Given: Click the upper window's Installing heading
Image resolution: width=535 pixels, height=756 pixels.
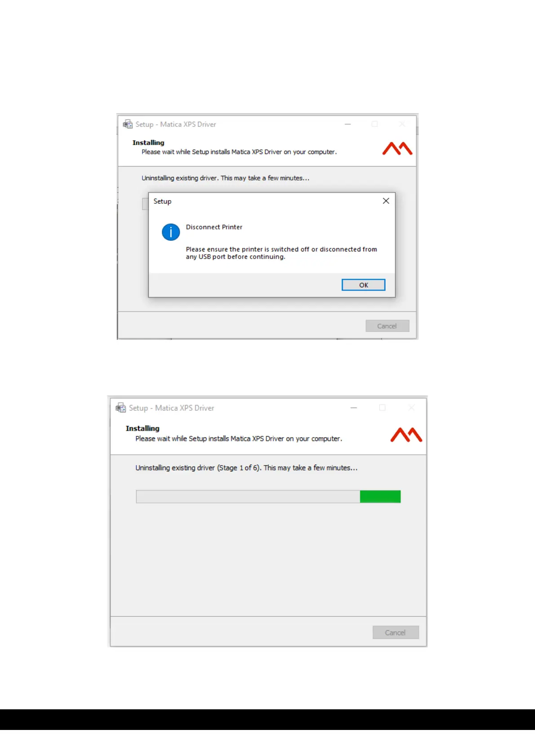Looking at the screenshot, I should (148, 143).
